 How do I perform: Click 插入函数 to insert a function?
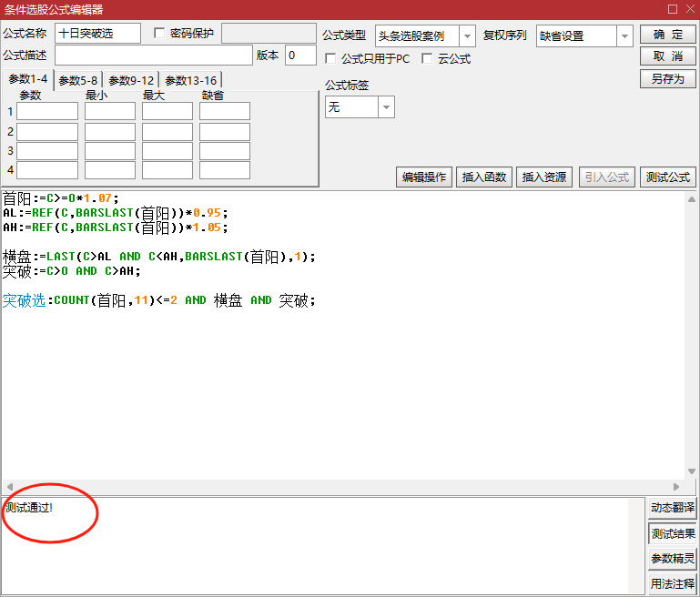pyautogui.click(x=484, y=177)
